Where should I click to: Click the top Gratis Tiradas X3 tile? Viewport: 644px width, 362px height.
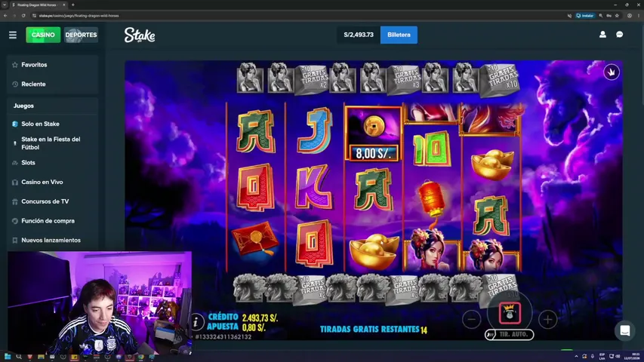(404, 78)
